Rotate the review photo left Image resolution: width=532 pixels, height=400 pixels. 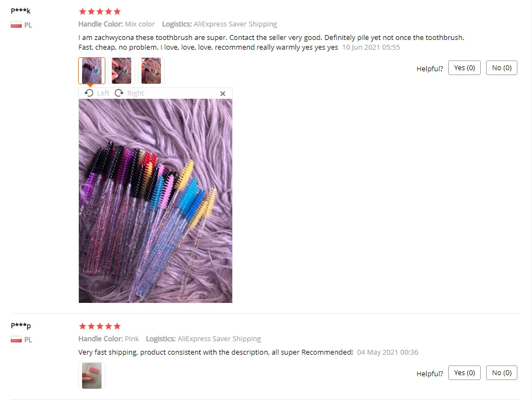[x=97, y=93]
